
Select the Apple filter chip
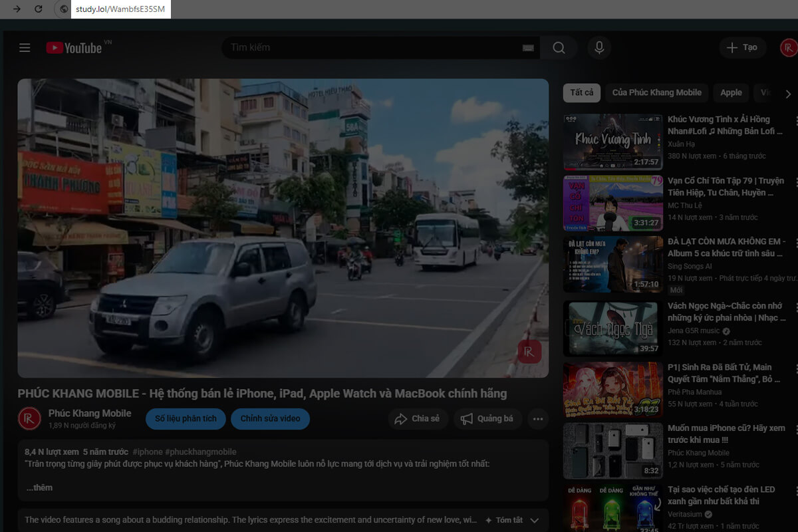pos(730,92)
